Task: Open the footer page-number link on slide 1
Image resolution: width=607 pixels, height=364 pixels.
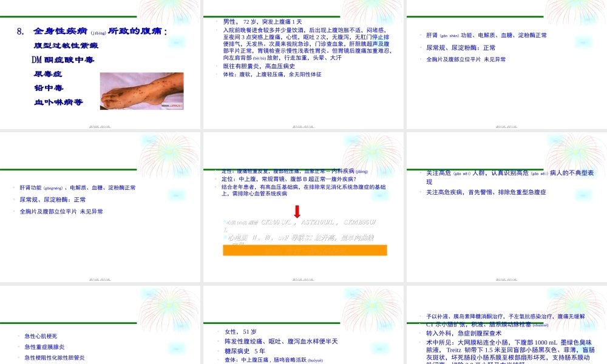Action: click(x=100, y=126)
